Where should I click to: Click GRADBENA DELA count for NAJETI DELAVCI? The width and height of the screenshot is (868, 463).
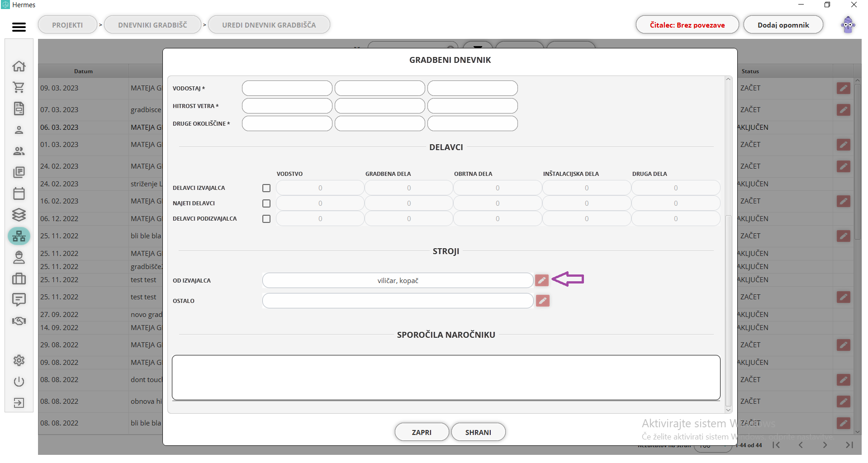point(409,203)
